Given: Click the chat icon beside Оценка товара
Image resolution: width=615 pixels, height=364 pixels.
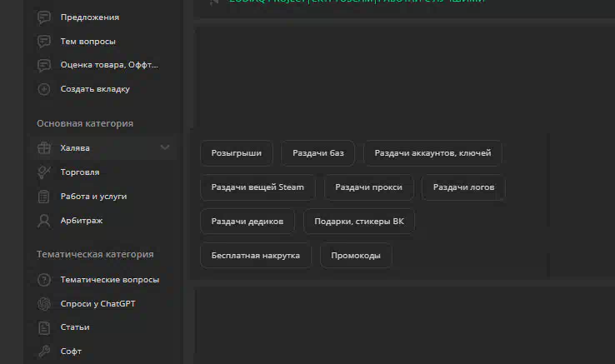Looking at the screenshot, I should click(44, 65).
